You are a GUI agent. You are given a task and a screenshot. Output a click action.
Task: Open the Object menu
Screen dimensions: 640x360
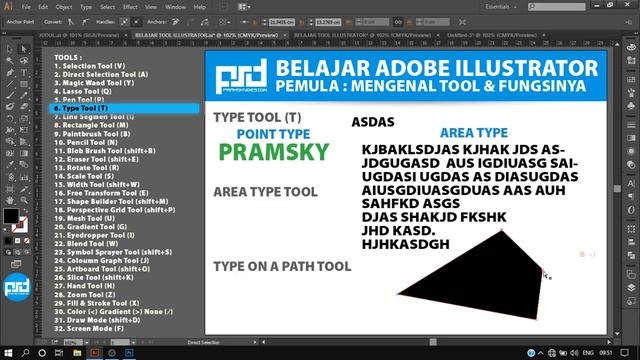click(x=64, y=7)
